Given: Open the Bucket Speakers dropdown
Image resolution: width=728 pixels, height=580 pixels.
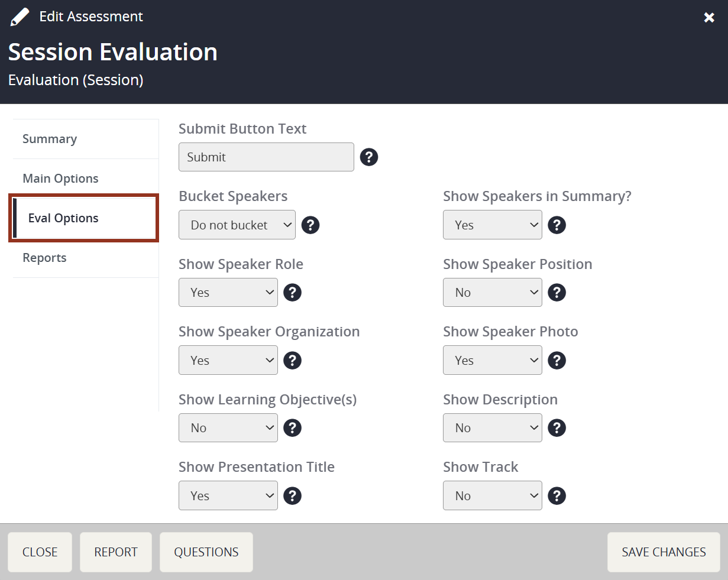Looking at the screenshot, I should (x=237, y=225).
